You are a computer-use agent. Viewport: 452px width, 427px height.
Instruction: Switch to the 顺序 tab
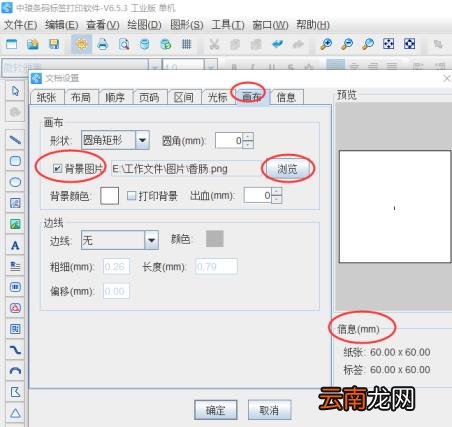[x=115, y=97]
